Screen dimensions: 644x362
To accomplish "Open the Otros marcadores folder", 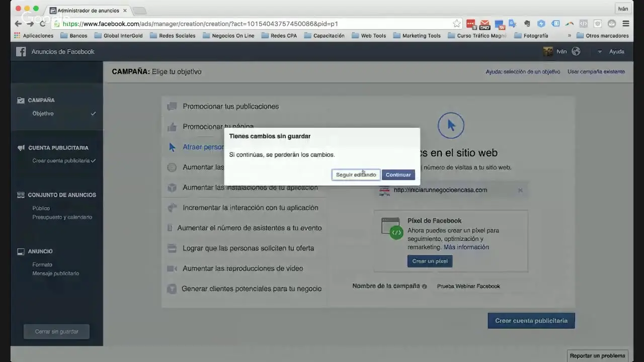I will coord(603,36).
